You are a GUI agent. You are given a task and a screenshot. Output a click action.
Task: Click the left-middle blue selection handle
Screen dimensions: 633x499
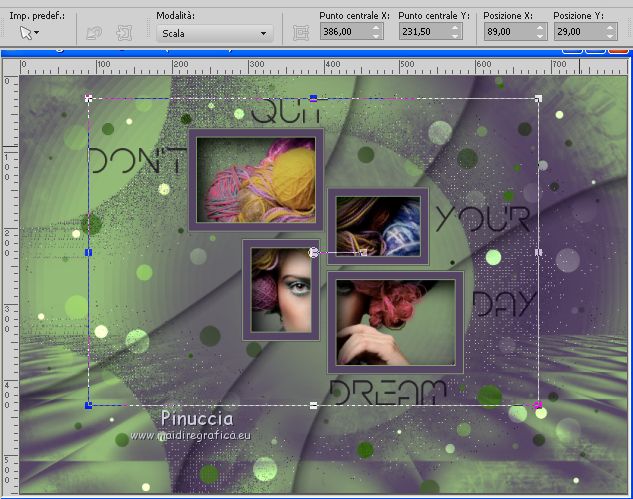88,252
